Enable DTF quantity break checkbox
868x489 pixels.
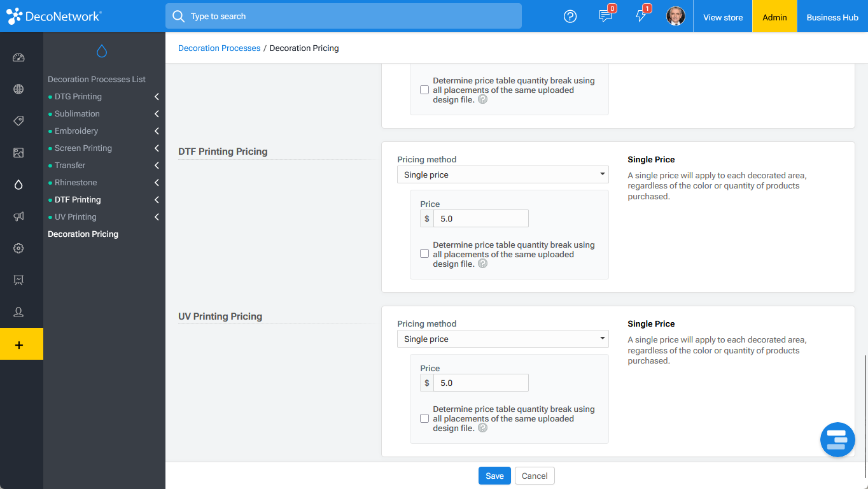424,253
